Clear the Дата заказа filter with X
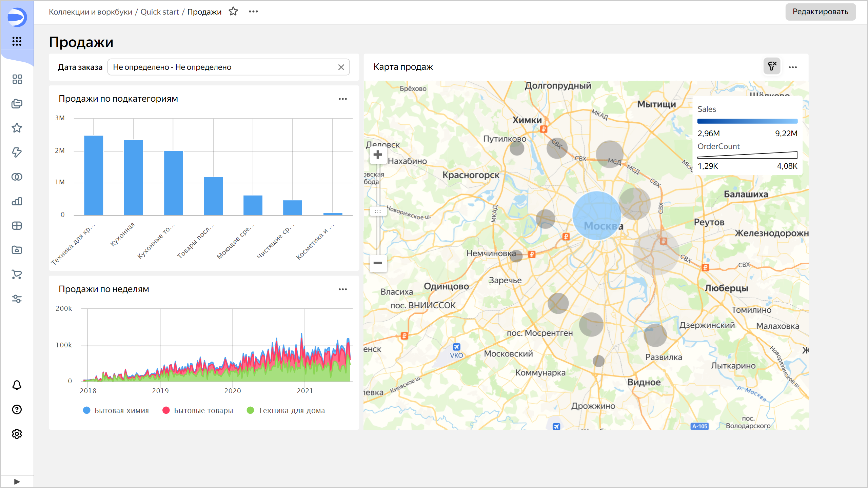Viewport: 868px width, 488px height. tap(341, 67)
